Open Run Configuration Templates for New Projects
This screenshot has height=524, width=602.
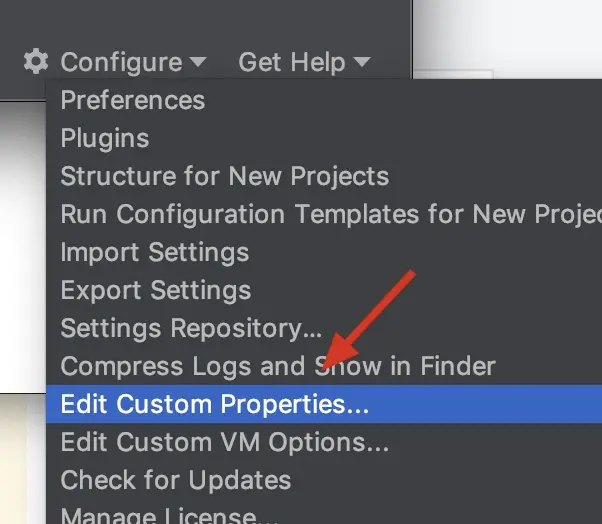[330, 214]
